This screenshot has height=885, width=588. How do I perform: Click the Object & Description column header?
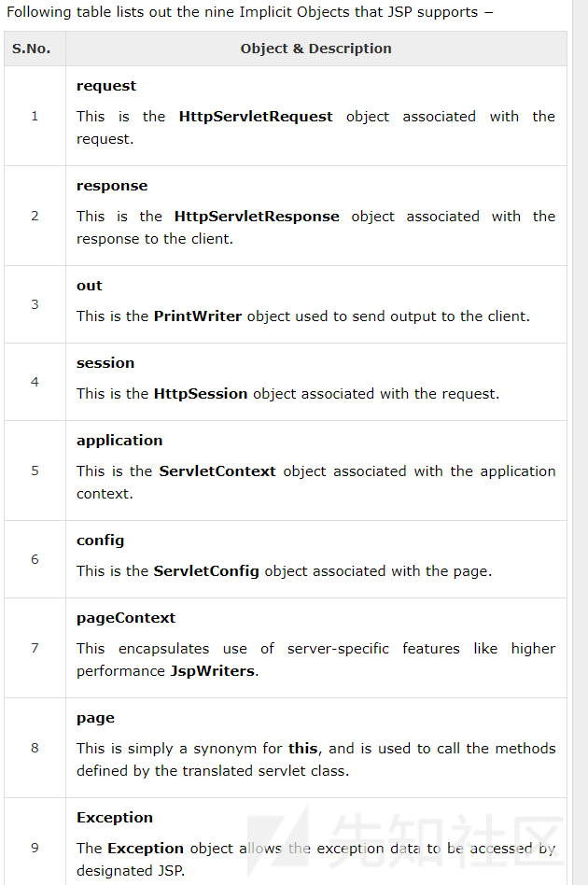click(x=315, y=49)
